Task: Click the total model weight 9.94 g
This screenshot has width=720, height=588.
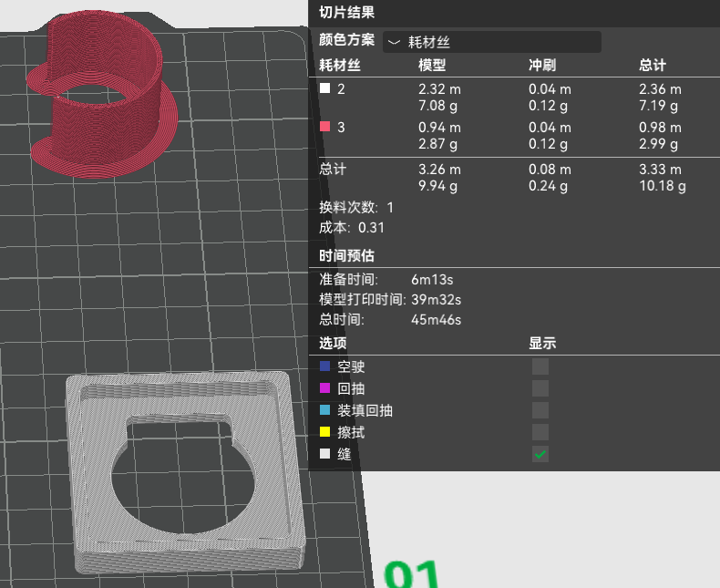Action: (437, 186)
